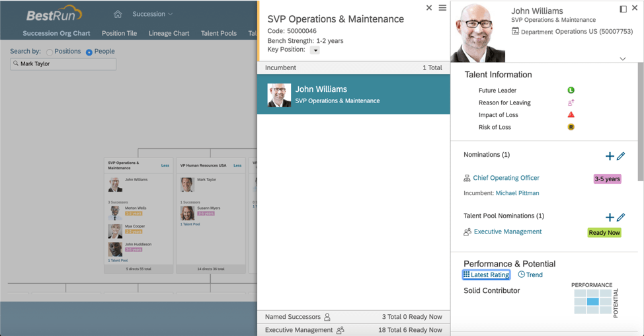Open the Talent Pools tab
Image resolution: width=644 pixels, height=336 pixels.
[218, 33]
